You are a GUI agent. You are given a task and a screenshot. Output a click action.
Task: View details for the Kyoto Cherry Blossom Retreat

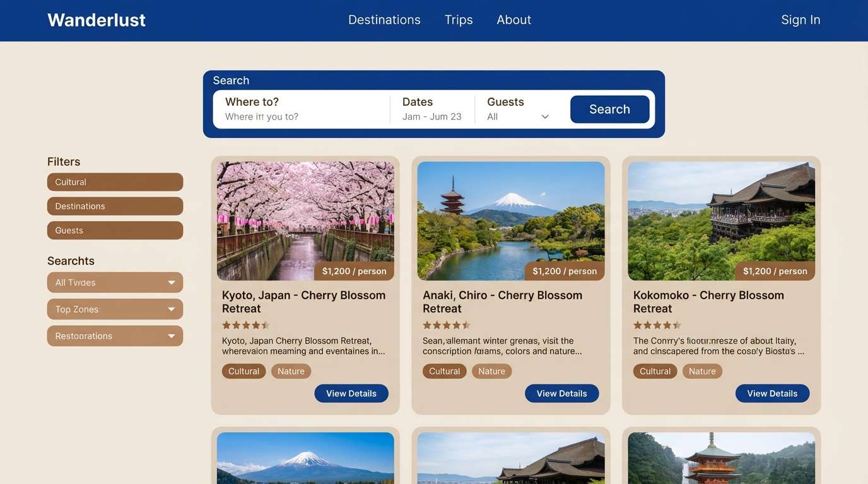[351, 393]
